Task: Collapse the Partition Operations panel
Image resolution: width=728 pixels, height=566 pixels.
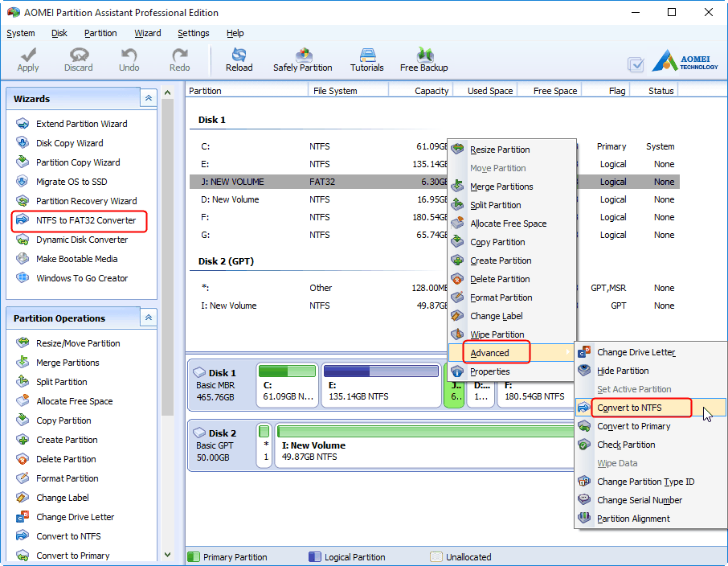Action: [x=149, y=318]
